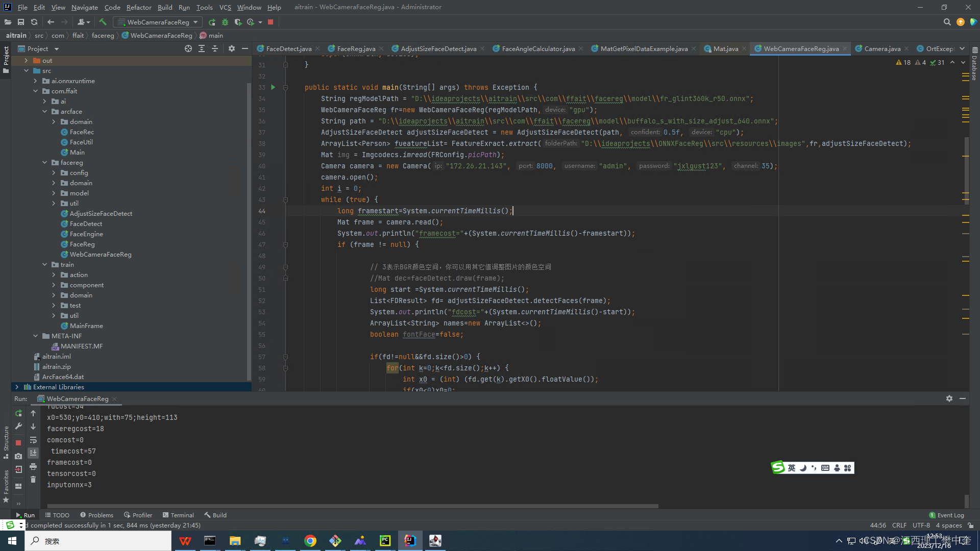This screenshot has height=551, width=980.
Task: Click the UTF-8 encoding in status bar
Action: coord(921,525)
